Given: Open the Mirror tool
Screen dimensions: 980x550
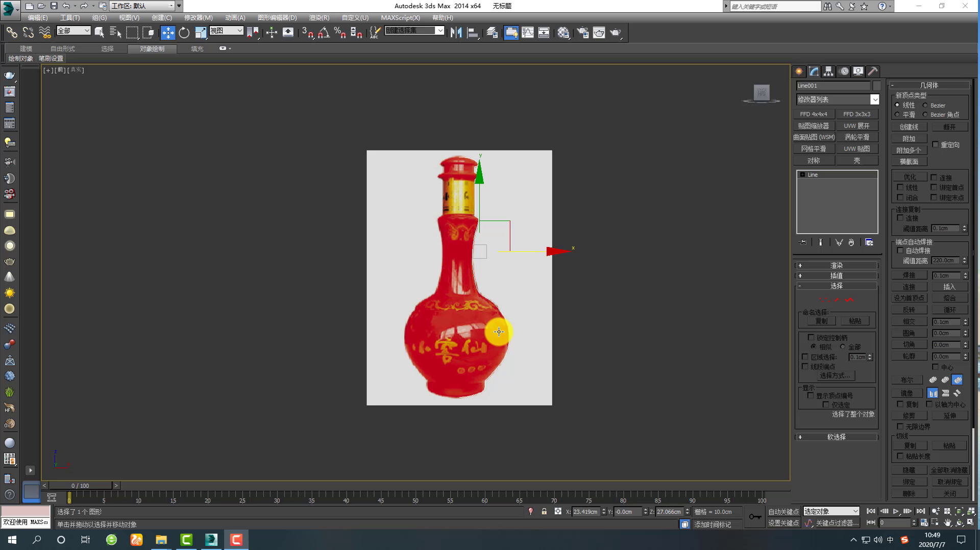Looking at the screenshot, I should click(456, 33).
